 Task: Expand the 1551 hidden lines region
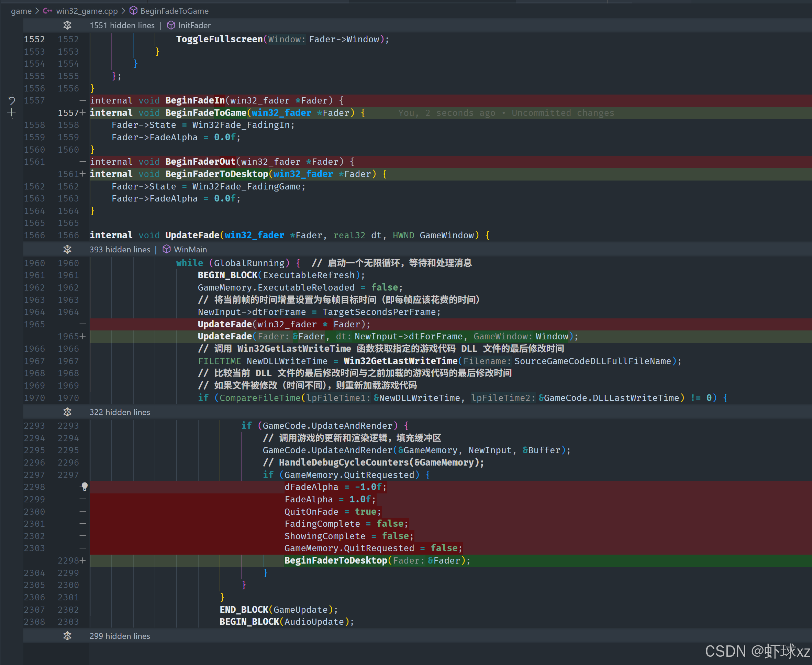[67, 25]
